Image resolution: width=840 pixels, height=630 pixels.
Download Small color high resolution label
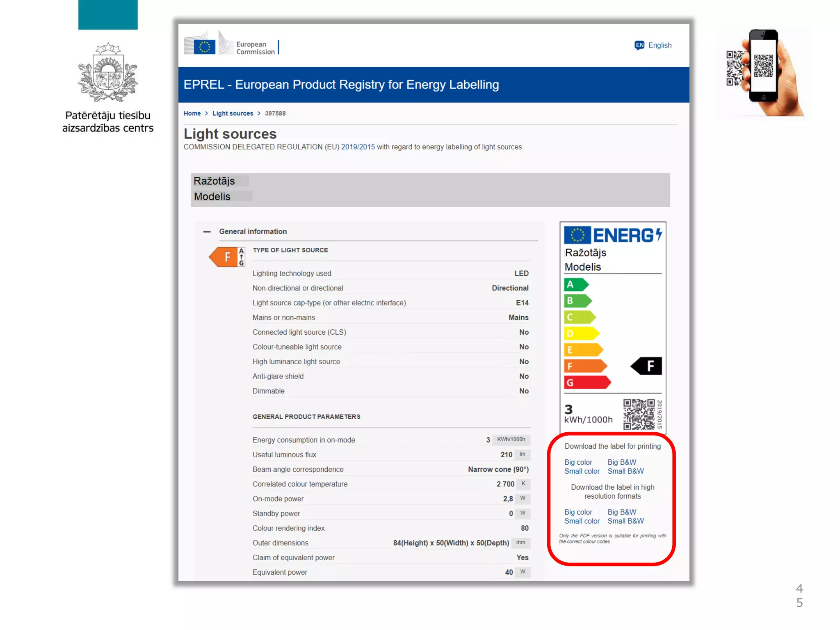tap(582, 521)
